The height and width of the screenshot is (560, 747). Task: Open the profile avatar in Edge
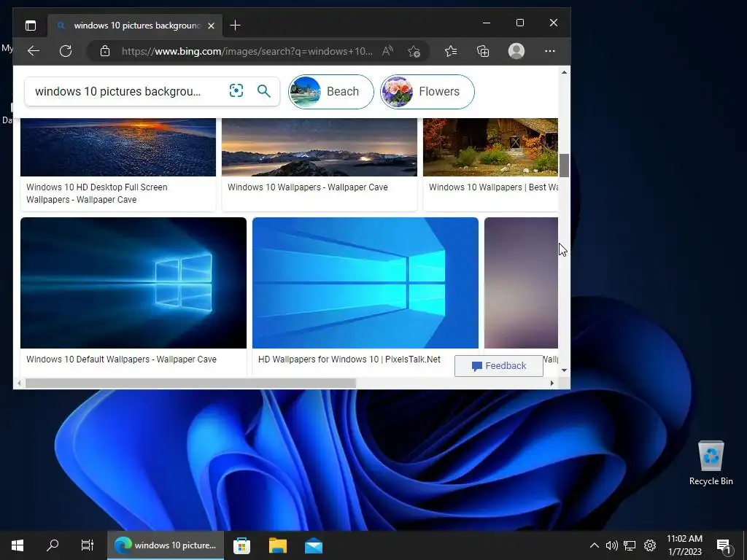click(x=516, y=51)
